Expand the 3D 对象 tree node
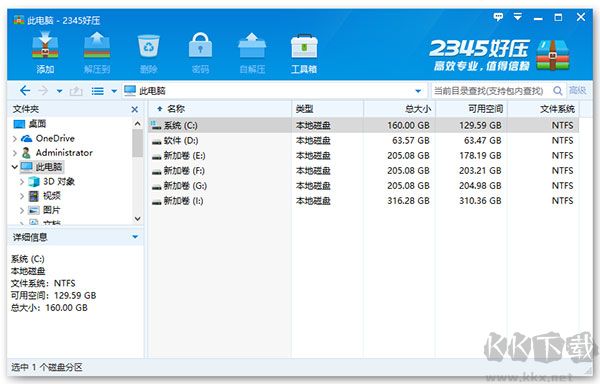Image resolution: width=600 pixels, height=384 pixels. 22,182
